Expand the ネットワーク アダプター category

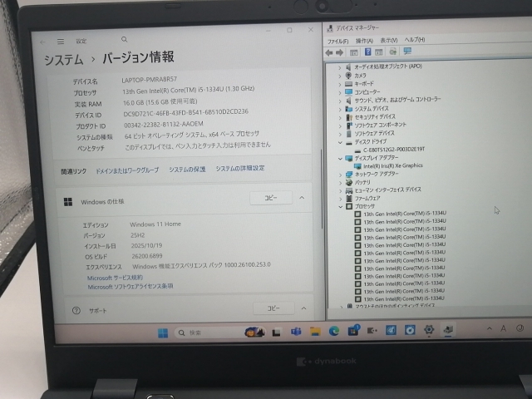point(340,175)
